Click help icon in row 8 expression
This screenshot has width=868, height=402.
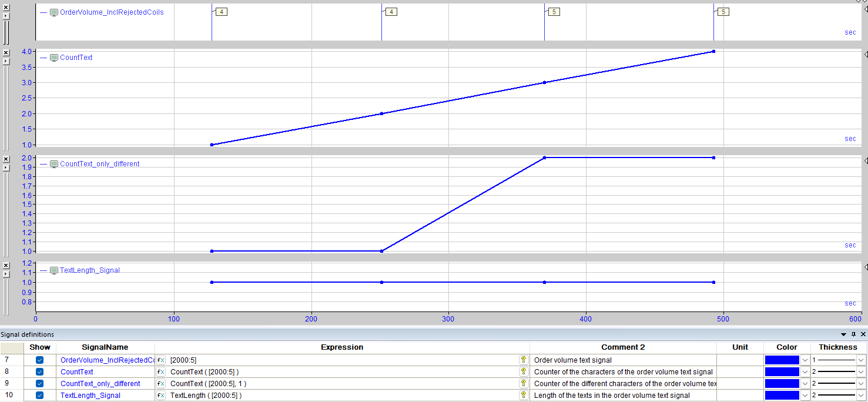(x=523, y=372)
